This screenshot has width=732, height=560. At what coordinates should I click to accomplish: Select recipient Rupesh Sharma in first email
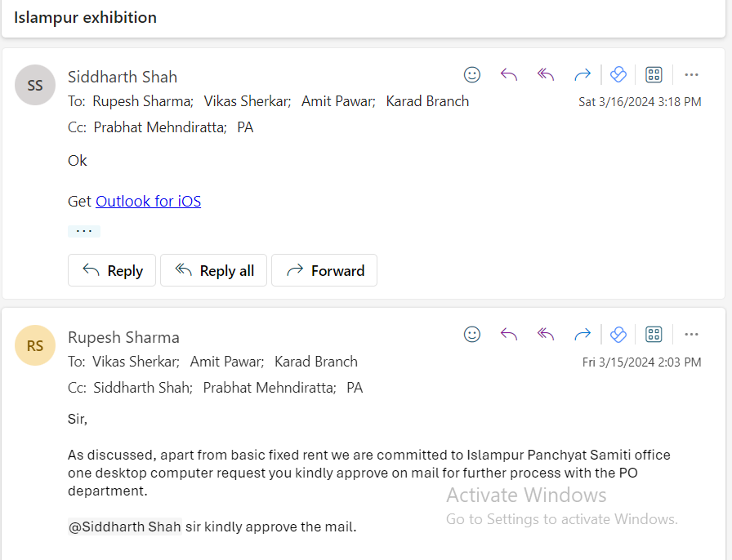tap(143, 101)
